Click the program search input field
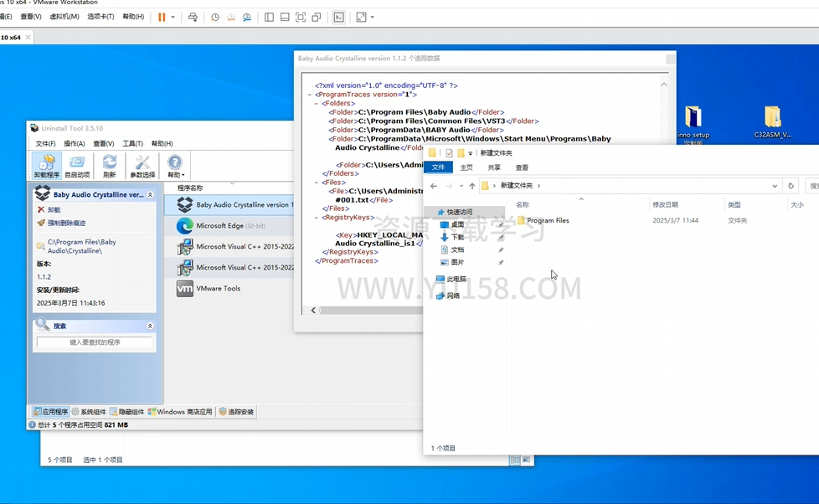 coord(95,342)
